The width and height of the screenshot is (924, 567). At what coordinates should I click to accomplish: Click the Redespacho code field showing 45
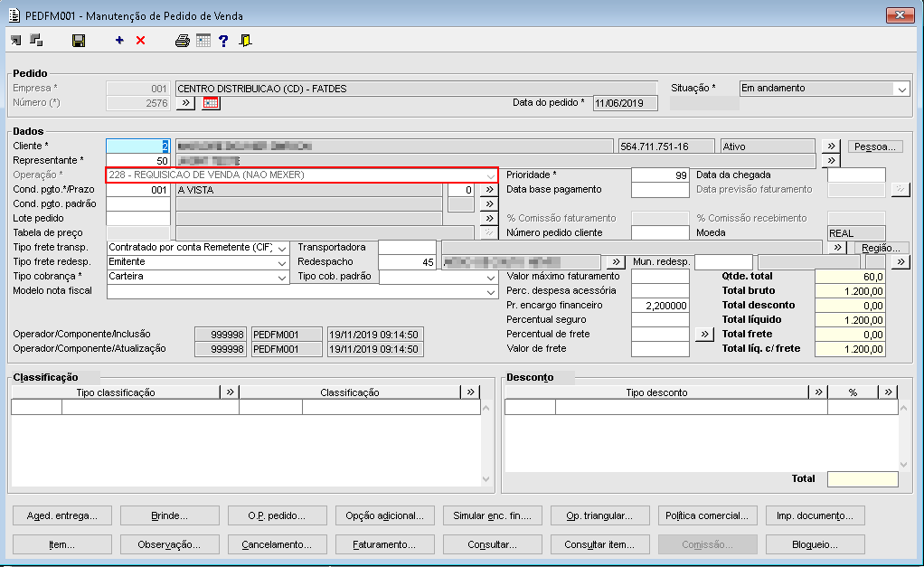pos(407,262)
